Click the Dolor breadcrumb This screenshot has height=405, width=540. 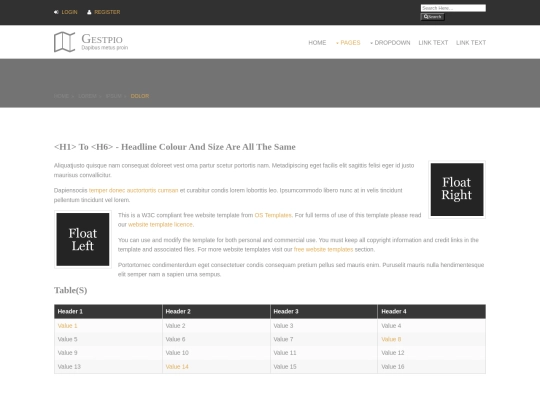click(x=140, y=96)
